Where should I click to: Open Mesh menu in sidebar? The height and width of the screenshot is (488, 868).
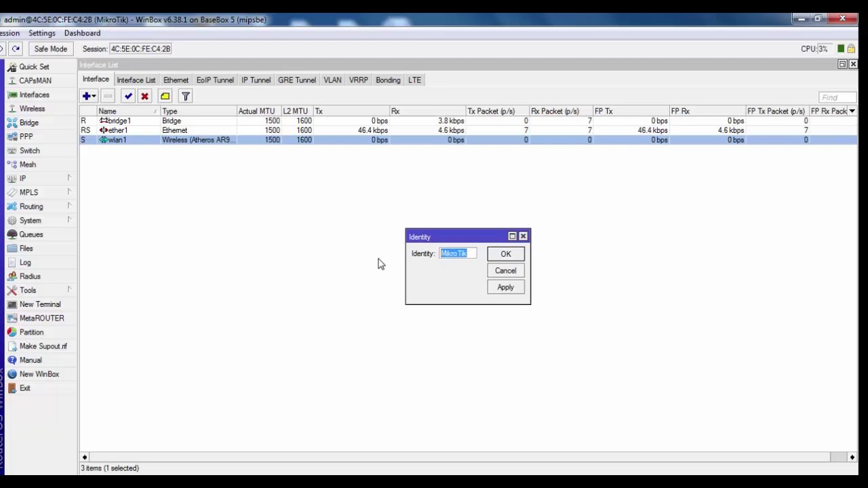tap(28, 165)
